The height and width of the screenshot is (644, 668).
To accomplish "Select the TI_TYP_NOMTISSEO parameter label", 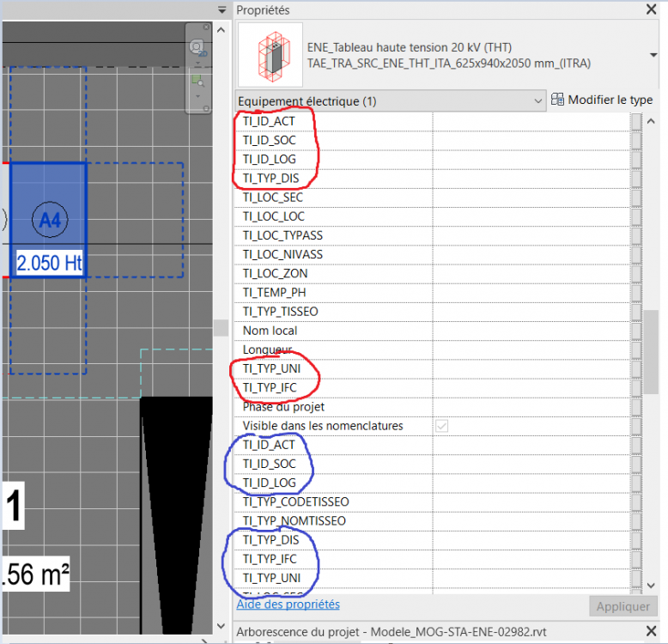I will [295, 521].
